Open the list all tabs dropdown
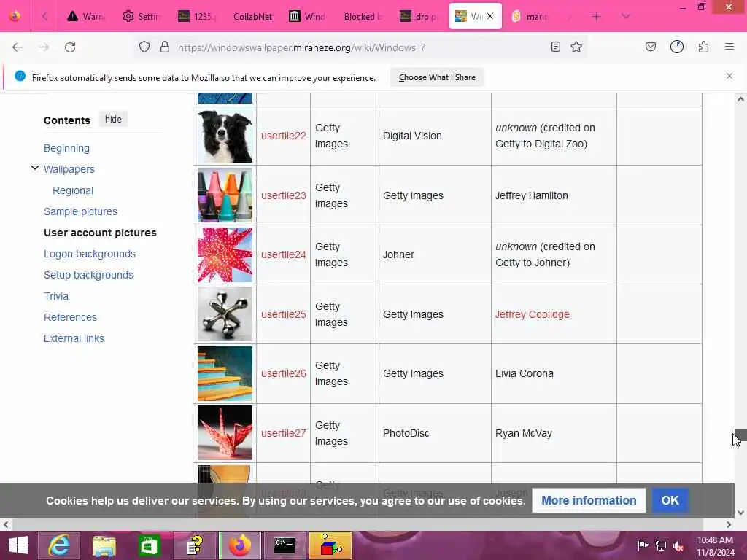747x560 pixels. click(x=626, y=17)
